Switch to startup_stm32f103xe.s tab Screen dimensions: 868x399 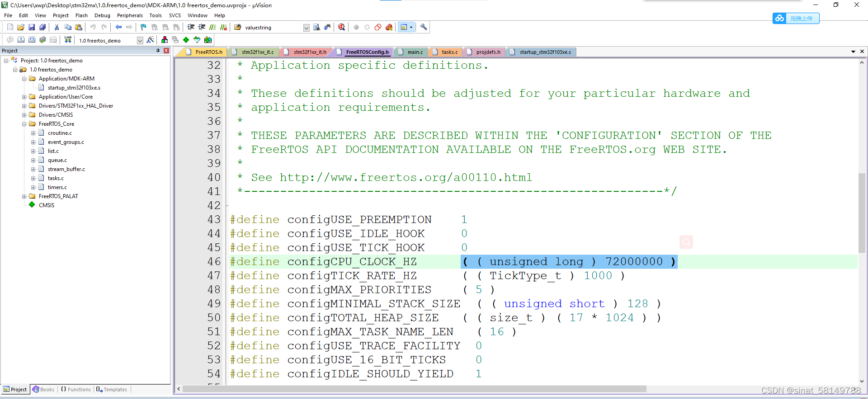pyautogui.click(x=541, y=52)
